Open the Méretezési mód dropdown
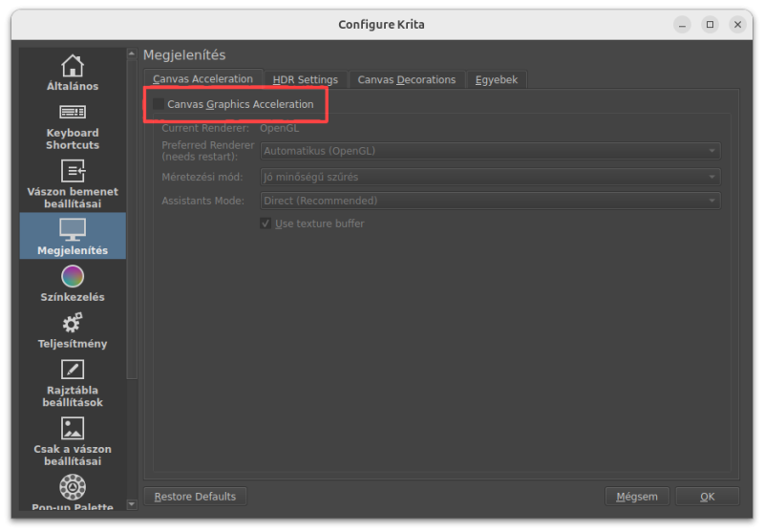Image resolution: width=764 pixels, height=532 pixels. 490,177
